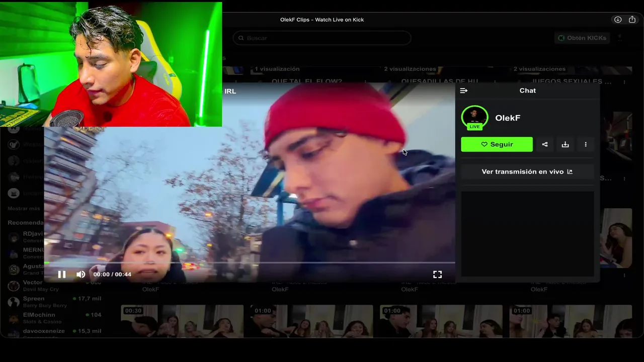Open options menu for JUEGOS SEXUALES clip
Image resolution: width=644 pixels, height=362 pixels.
coord(624,82)
